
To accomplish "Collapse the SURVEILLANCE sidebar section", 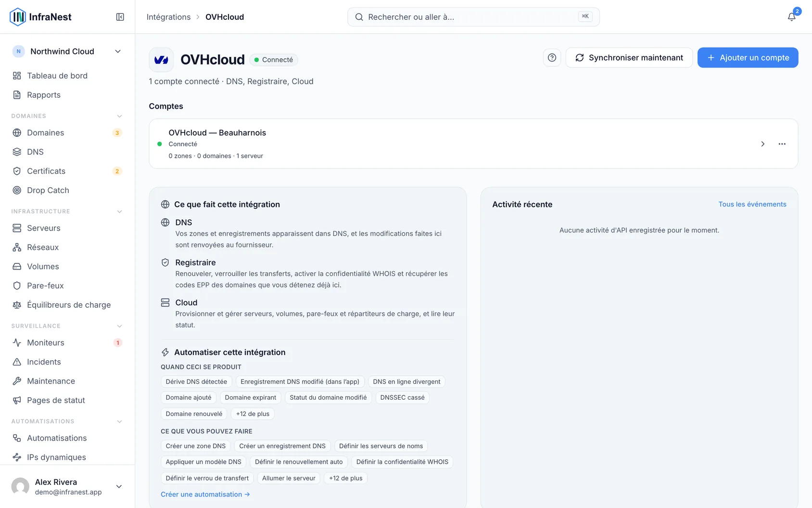I will (120, 326).
